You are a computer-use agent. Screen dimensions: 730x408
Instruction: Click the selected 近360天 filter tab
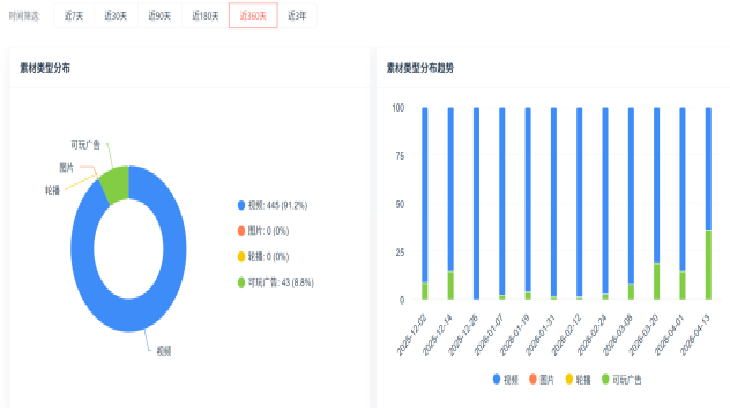(x=253, y=16)
